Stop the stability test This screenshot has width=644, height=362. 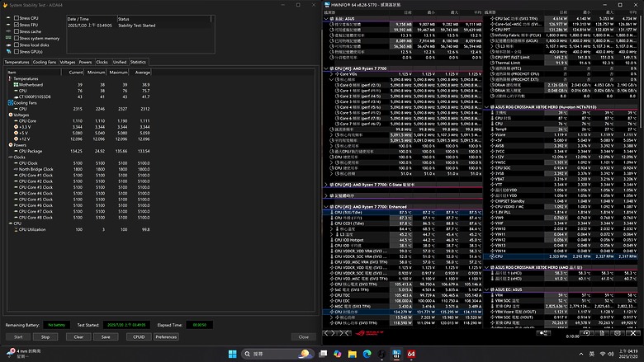tap(45, 337)
